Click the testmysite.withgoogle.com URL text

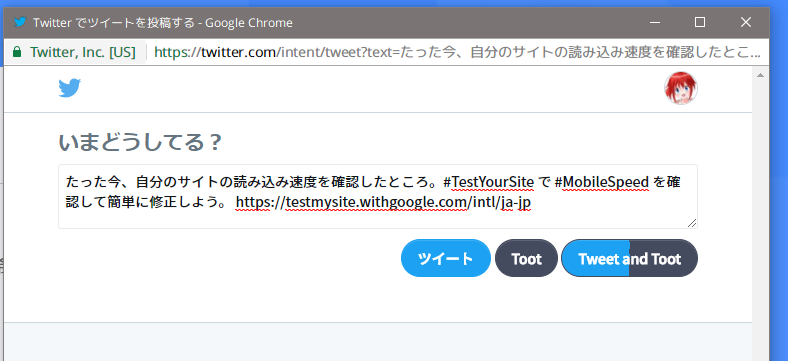click(383, 203)
